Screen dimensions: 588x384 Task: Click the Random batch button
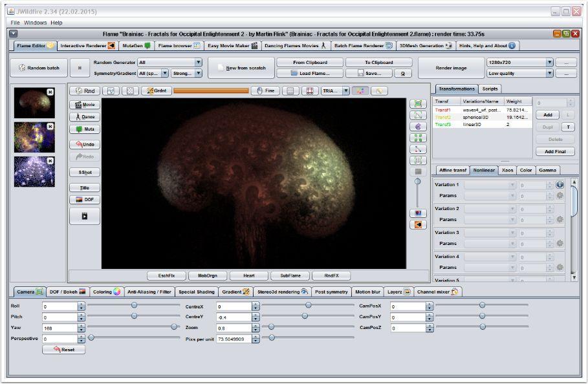click(x=39, y=68)
